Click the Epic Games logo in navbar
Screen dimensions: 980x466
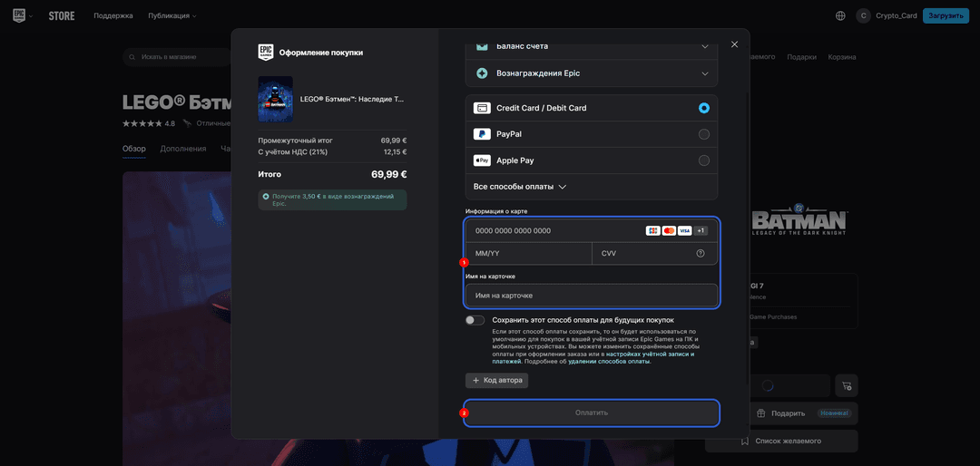click(19, 15)
